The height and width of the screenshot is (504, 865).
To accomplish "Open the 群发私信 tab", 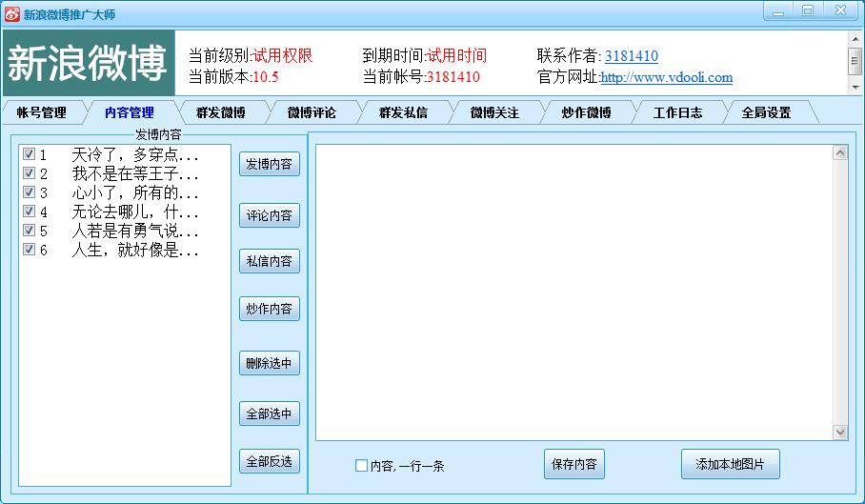I will [x=403, y=112].
